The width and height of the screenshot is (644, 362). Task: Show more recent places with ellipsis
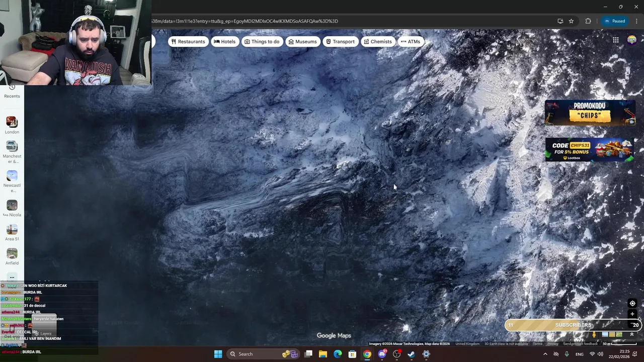pyautogui.click(x=12, y=277)
